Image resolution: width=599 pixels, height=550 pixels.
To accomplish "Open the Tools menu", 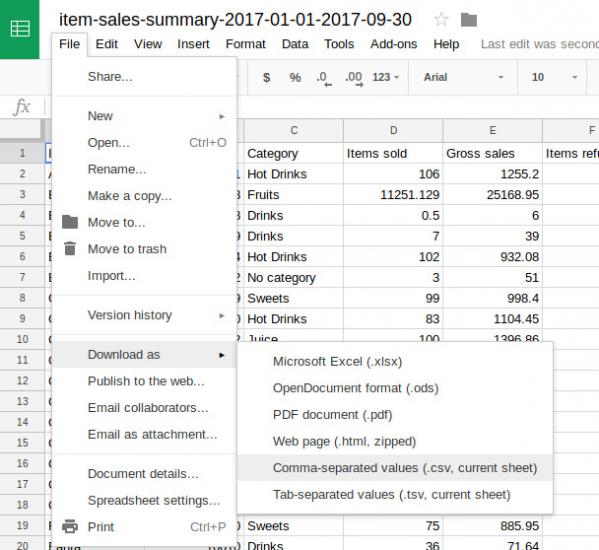I will pos(339,44).
